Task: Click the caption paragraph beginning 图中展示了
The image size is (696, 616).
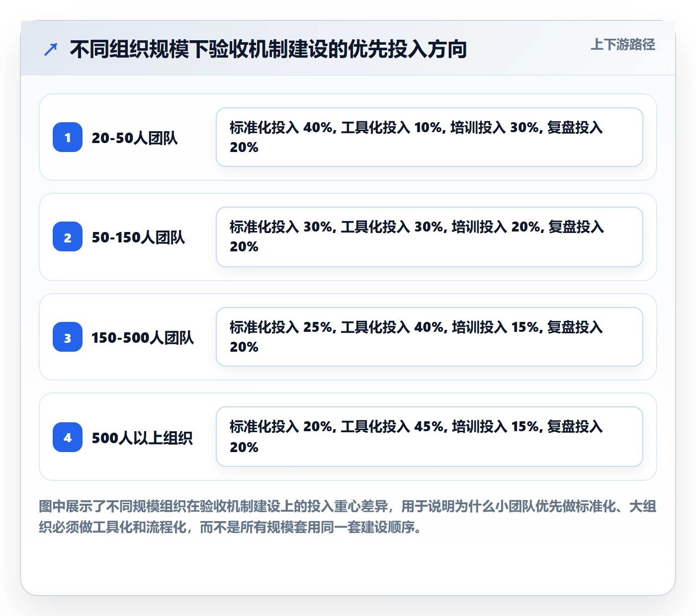Action: (348, 517)
